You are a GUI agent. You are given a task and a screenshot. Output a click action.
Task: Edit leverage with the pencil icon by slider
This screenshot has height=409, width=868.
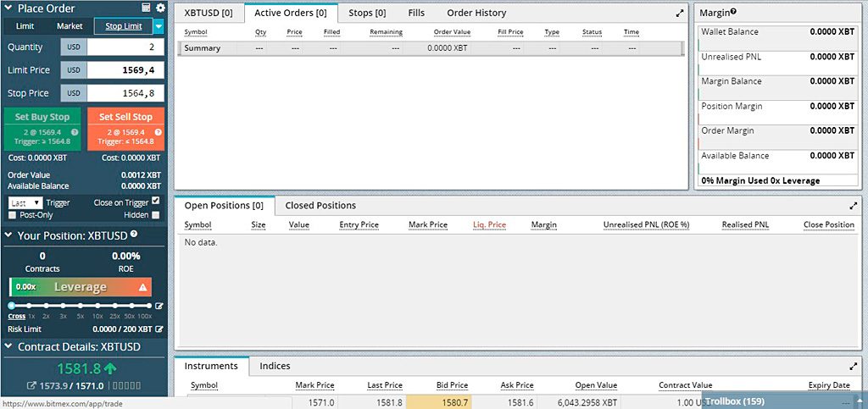click(x=159, y=306)
